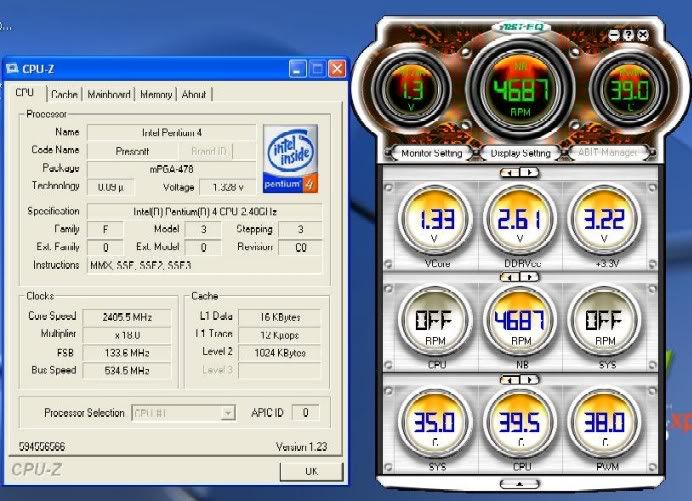The height and width of the screenshot is (501, 692).
Task: Select the 39.0 temperature top gauge
Action: (630, 90)
